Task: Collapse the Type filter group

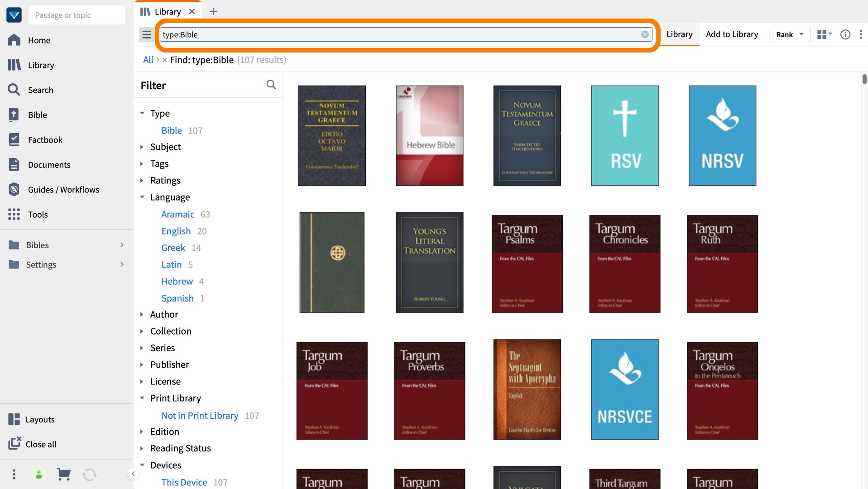Action: coord(142,113)
